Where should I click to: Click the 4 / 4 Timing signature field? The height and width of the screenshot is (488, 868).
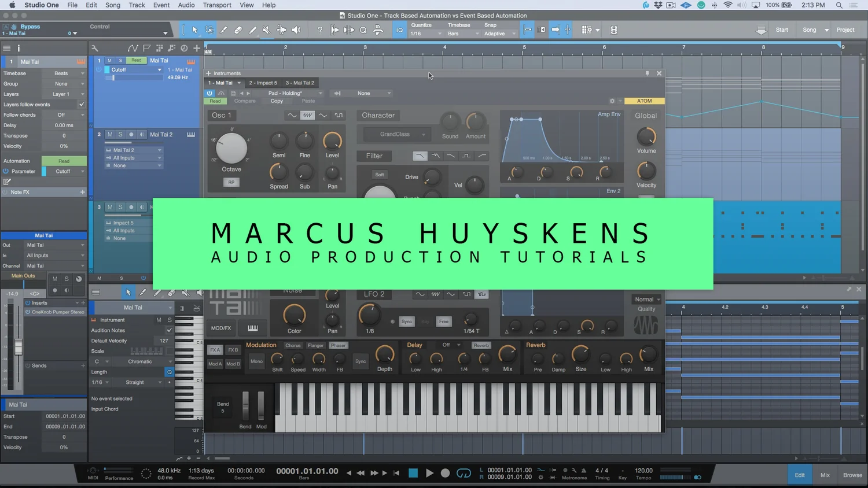point(602,471)
